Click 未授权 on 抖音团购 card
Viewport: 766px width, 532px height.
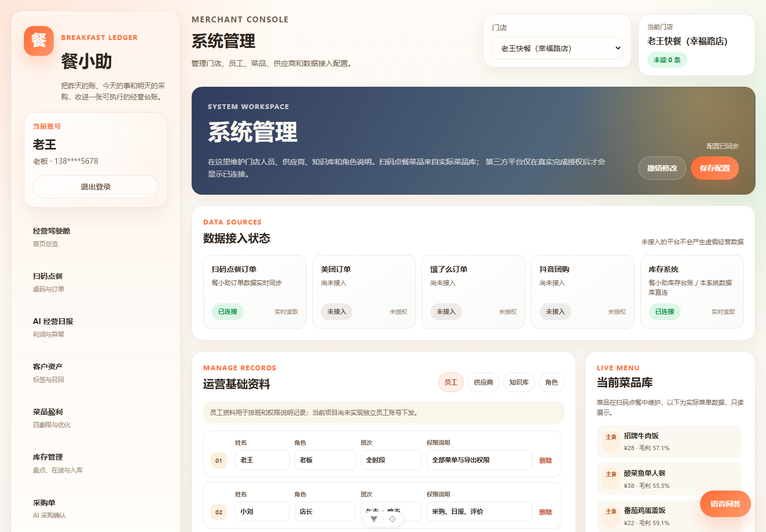(617, 312)
